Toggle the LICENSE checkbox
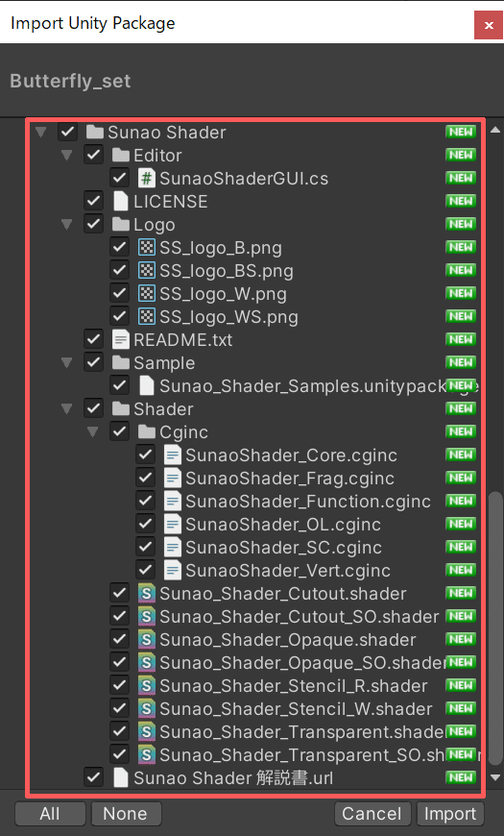The image size is (504, 836). (x=94, y=201)
